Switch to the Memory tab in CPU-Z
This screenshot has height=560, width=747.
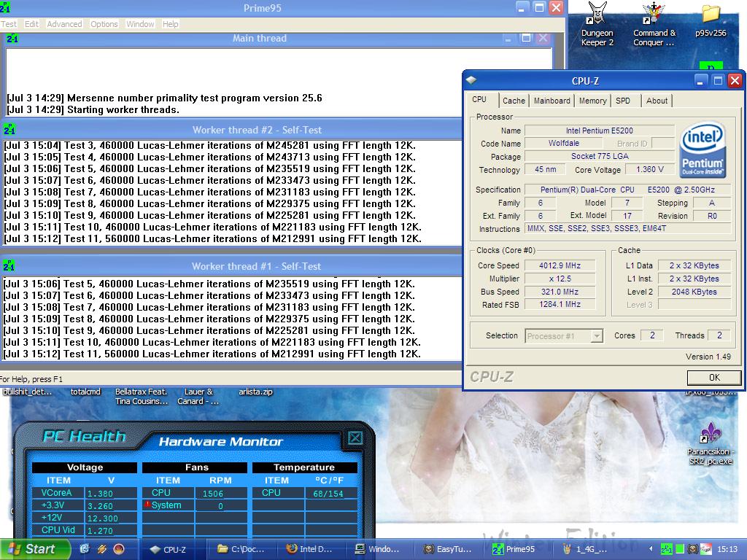(x=592, y=101)
